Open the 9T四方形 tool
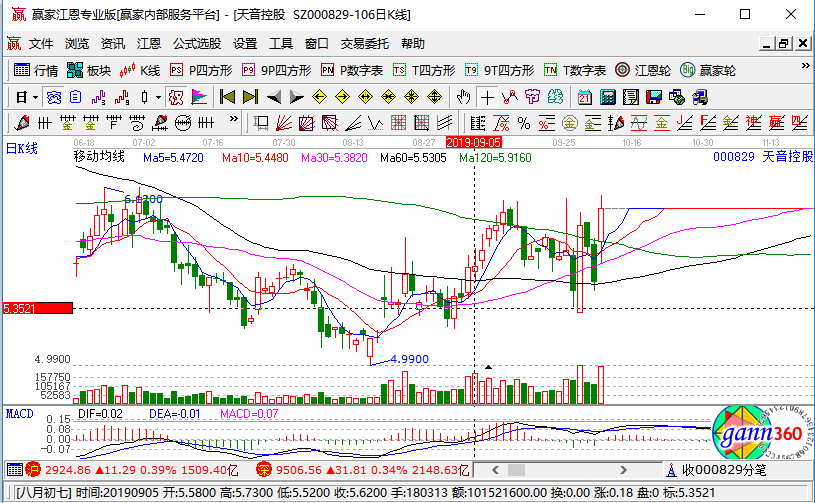Screen dimensions: 815x503 click(x=499, y=70)
